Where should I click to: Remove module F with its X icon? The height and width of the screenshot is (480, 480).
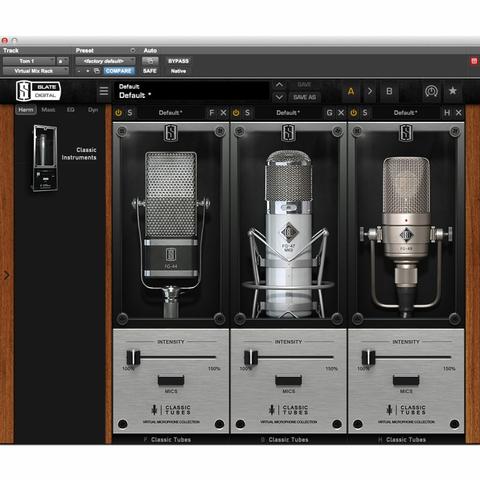(223, 113)
